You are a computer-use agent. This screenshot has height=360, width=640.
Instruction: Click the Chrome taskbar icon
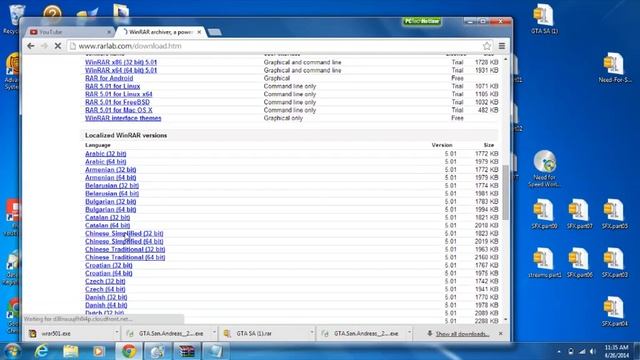click(x=129, y=351)
